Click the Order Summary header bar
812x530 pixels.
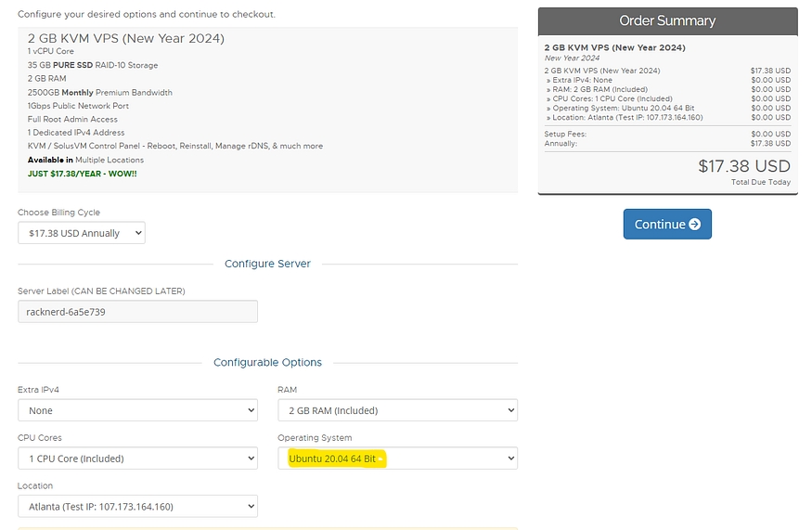tap(667, 20)
